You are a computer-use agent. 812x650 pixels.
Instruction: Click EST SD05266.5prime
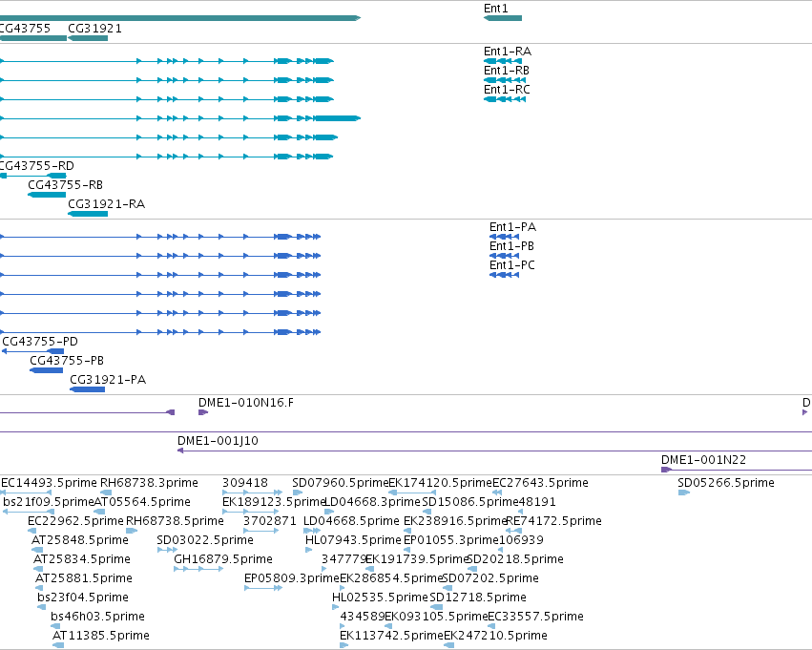pyautogui.click(x=726, y=483)
